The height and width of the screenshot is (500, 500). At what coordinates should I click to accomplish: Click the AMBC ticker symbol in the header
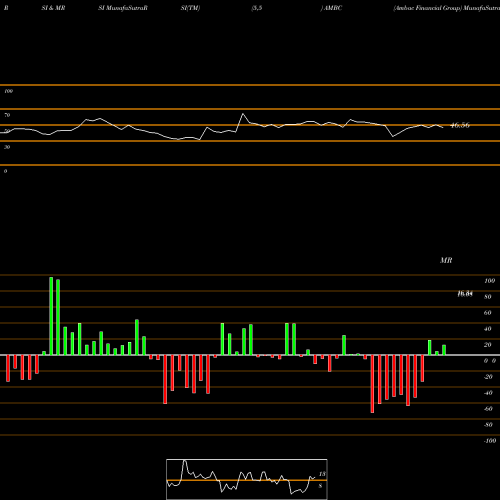[333, 8]
